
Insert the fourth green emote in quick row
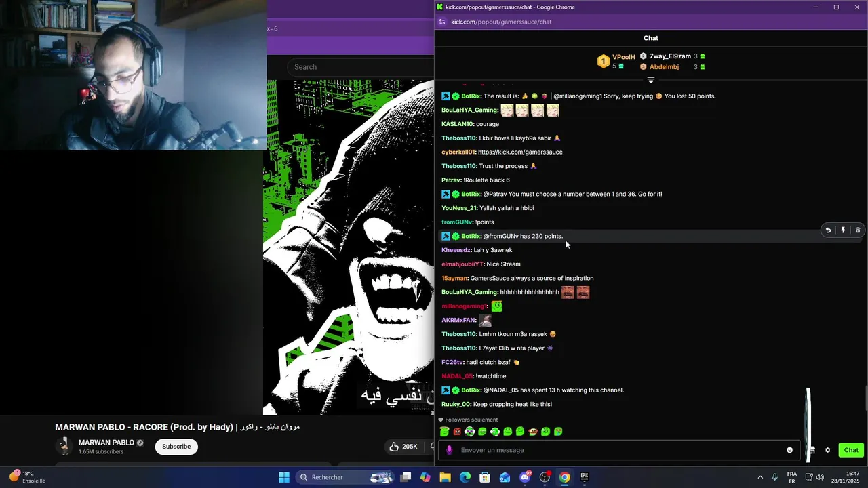tap(482, 432)
